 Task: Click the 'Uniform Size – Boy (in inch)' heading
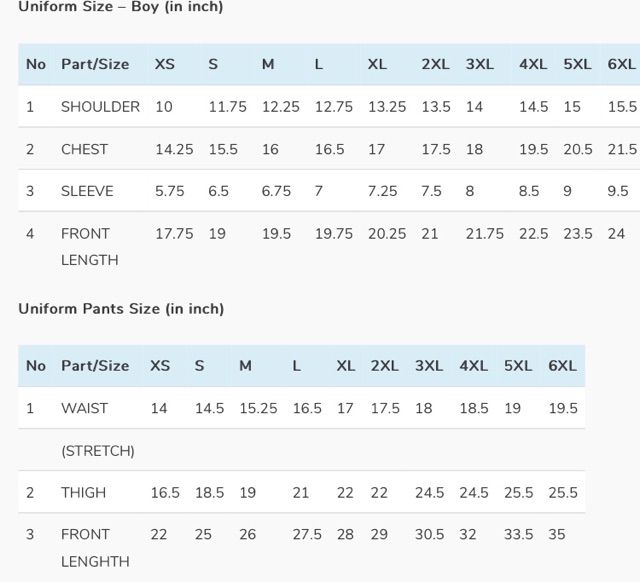[120, 7]
